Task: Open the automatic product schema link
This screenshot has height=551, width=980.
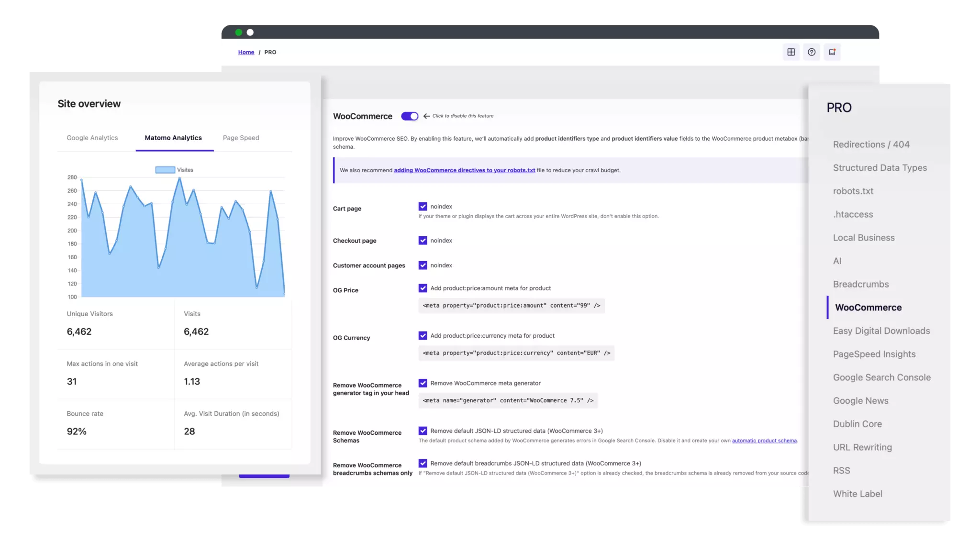Action: [764, 441]
